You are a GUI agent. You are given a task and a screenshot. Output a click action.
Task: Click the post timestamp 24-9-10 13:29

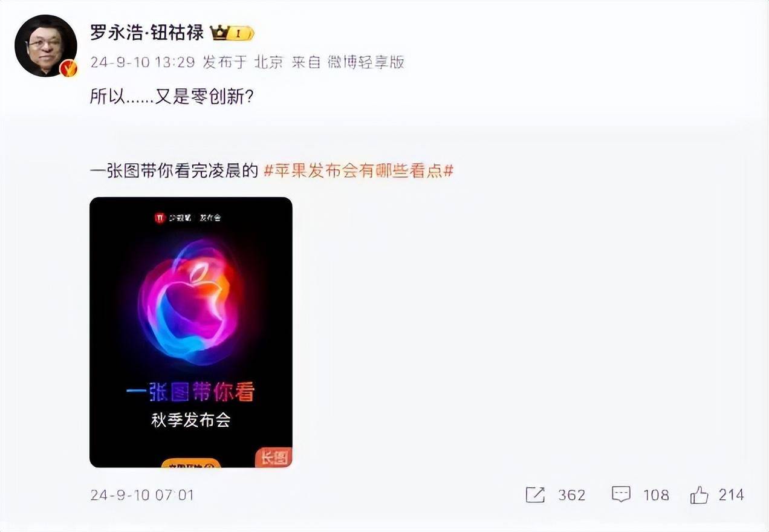142,62
